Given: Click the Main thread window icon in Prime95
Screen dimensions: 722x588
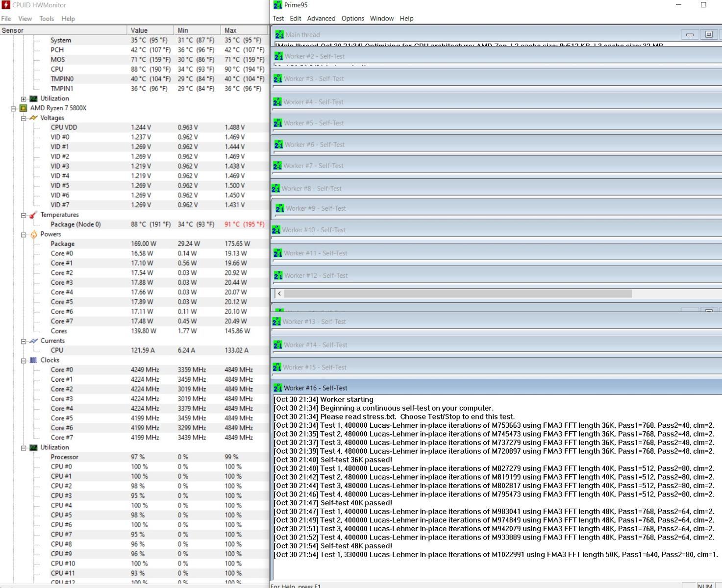Looking at the screenshot, I should click(279, 35).
